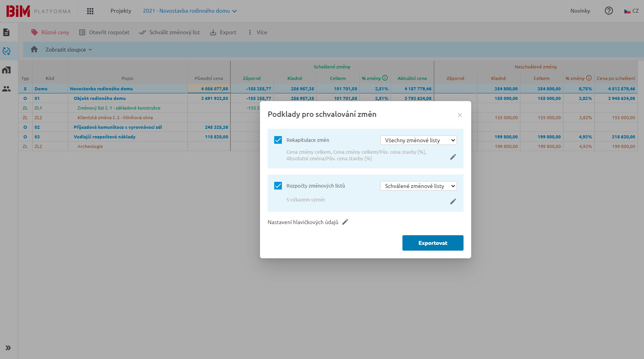Edit header settings via pencil icon

345,222
